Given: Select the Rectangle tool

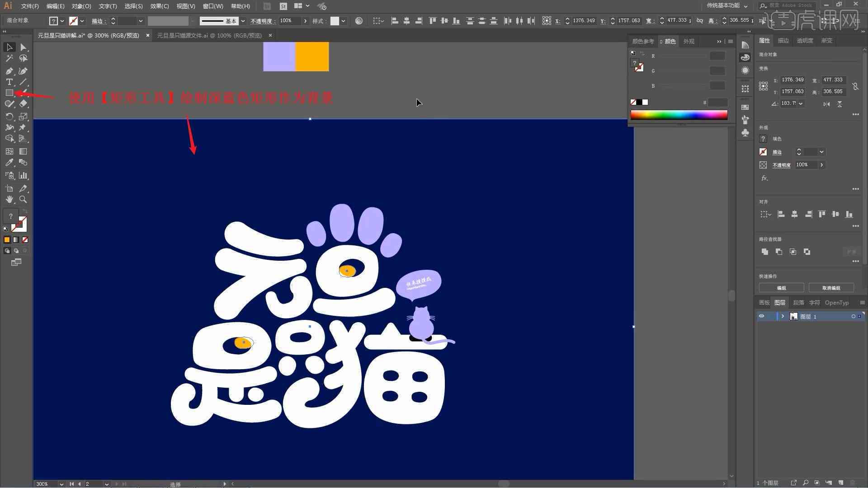Looking at the screenshot, I should tap(8, 93).
